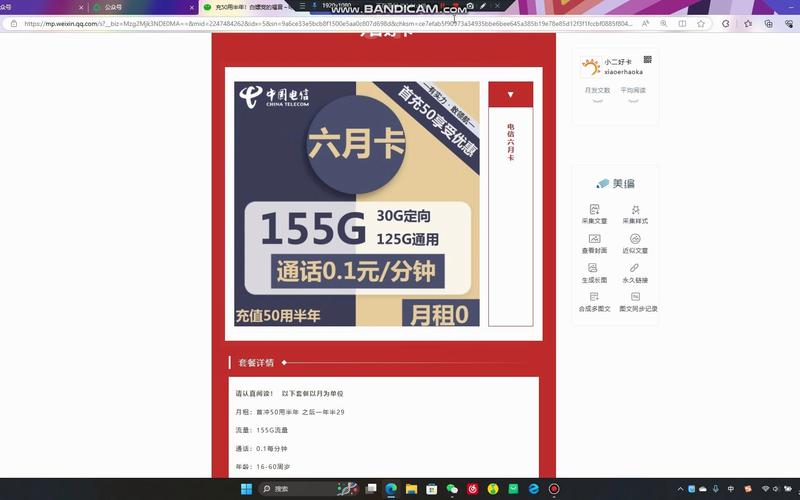The image size is (800, 500).
Task: Click the text line 流量：155G流量
Action: (262, 430)
